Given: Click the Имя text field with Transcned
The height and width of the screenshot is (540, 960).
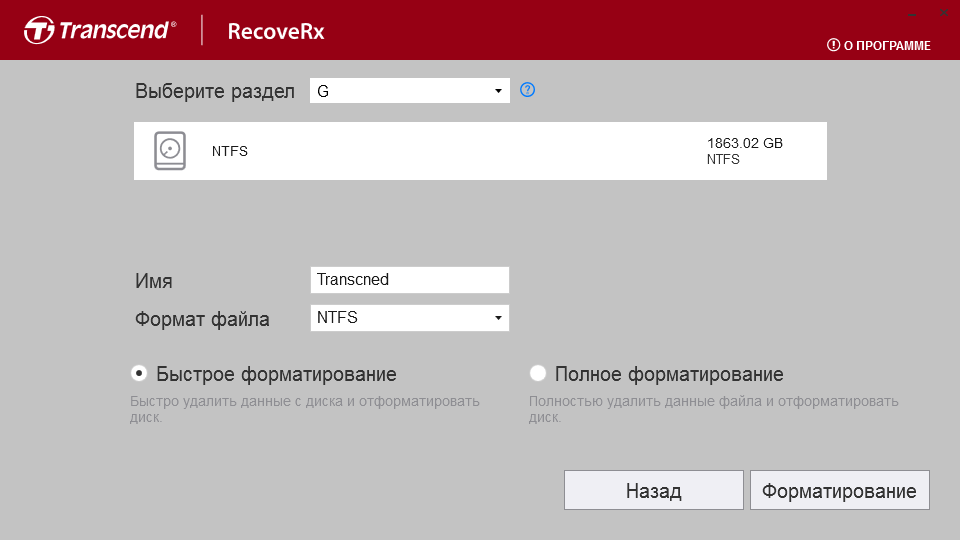Looking at the screenshot, I should pyautogui.click(x=410, y=280).
